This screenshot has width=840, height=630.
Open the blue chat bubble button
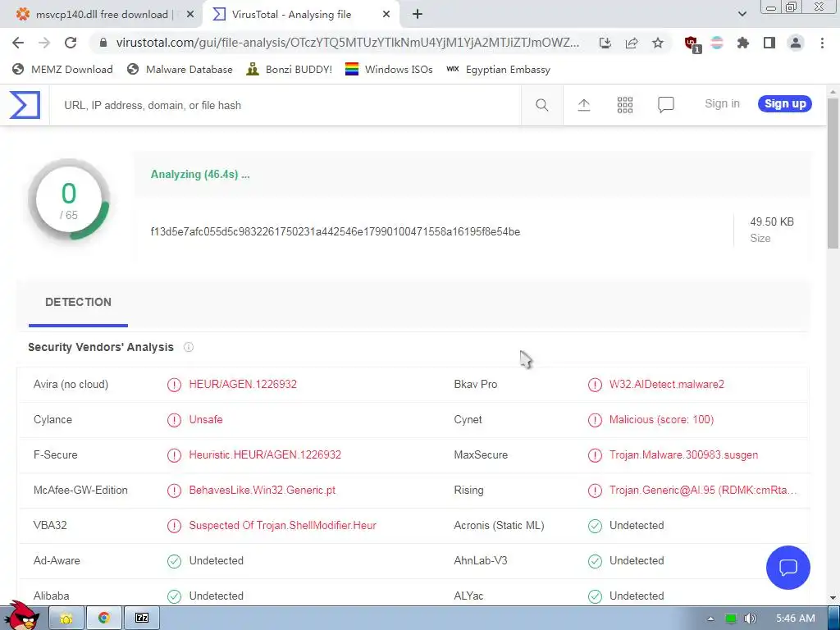point(788,568)
